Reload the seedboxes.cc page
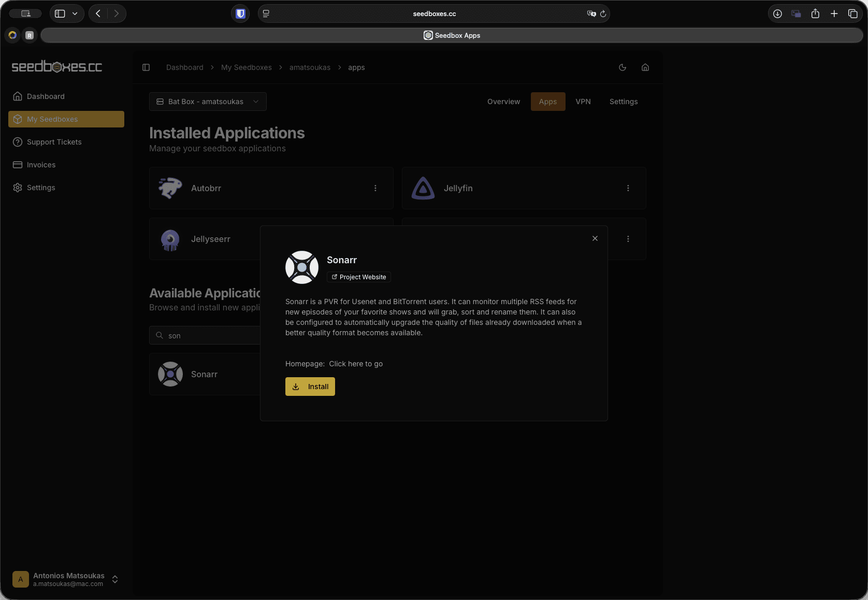This screenshot has height=600, width=868. tap(603, 13)
